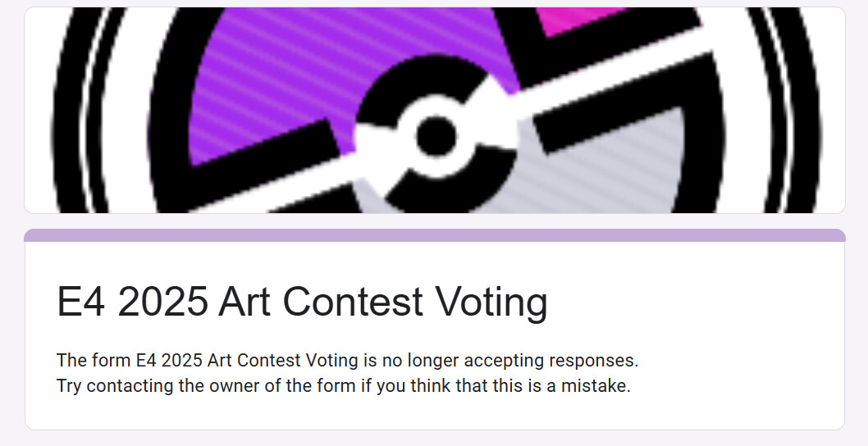The height and width of the screenshot is (446, 868).
Task: Click the "Try contacting the owner" text line
Action: (x=344, y=385)
